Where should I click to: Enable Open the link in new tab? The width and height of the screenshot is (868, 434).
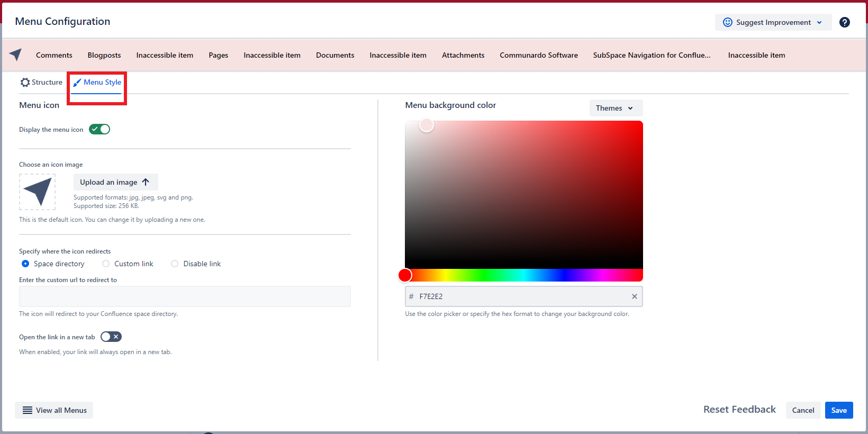click(111, 337)
